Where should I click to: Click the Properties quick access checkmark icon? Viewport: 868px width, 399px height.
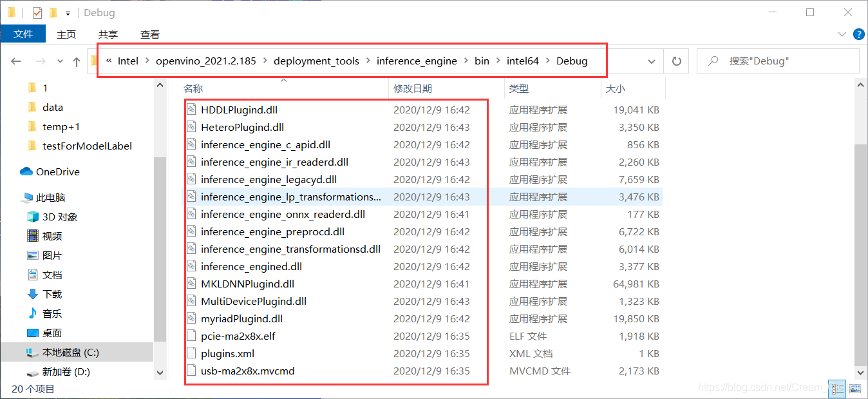tap(37, 12)
